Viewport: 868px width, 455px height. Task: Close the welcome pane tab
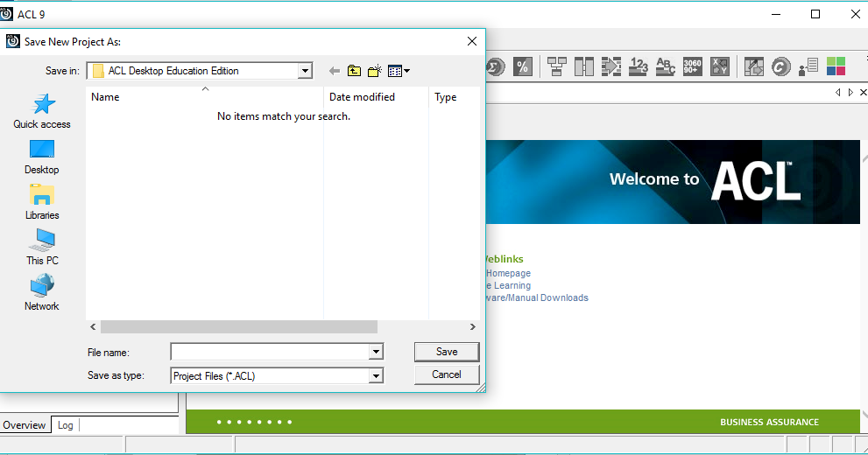click(863, 93)
